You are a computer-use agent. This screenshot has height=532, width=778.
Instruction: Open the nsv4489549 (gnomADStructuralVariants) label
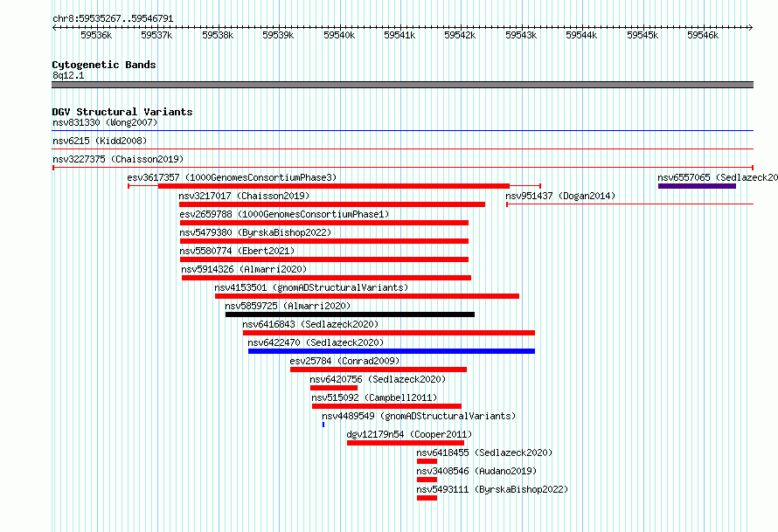(419, 416)
